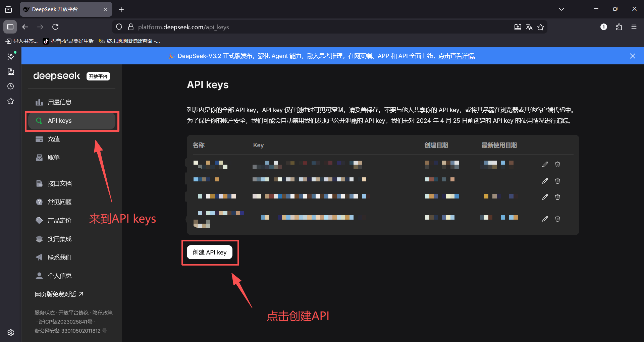The height and width of the screenshot is (342, 644).
Task: Edit the fourth API key's name
Action: [x=545, y=219]
